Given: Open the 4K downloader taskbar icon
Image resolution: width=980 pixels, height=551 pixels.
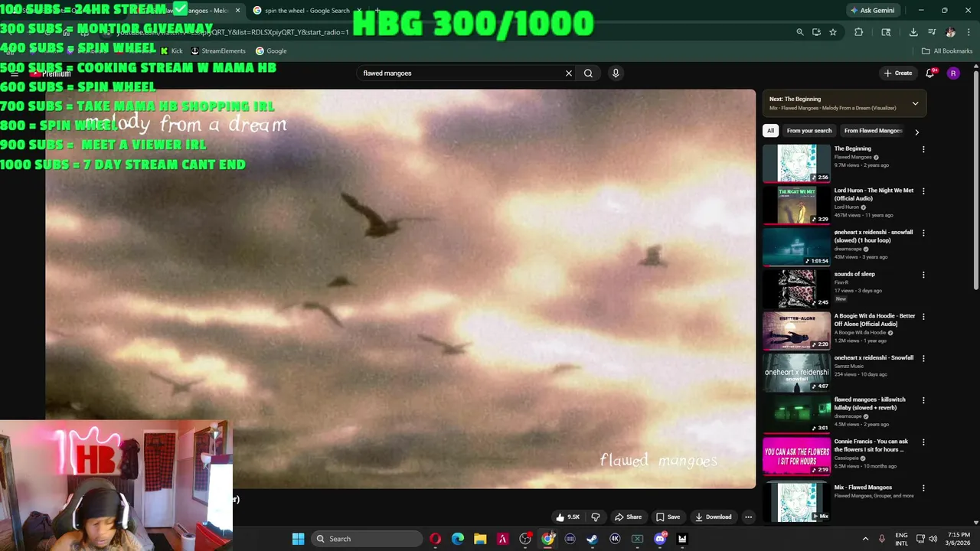Looking at the screenshot, I should click(x=615, y=539).
